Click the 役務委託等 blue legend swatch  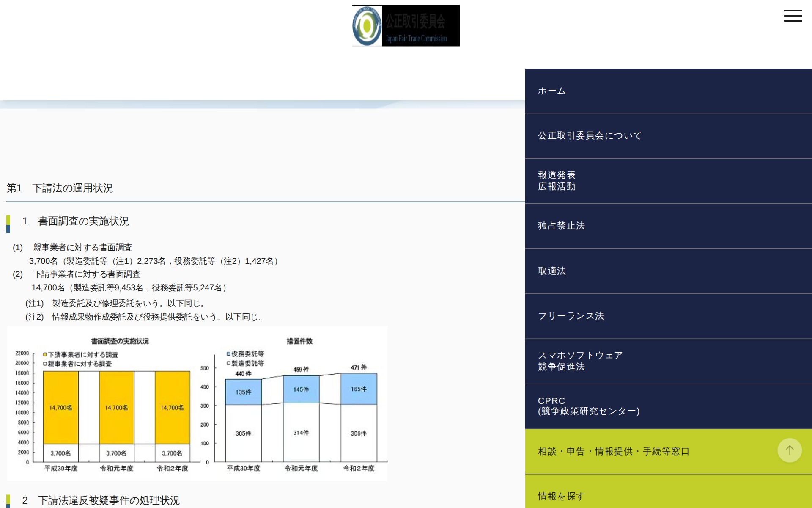coord(228,354)
